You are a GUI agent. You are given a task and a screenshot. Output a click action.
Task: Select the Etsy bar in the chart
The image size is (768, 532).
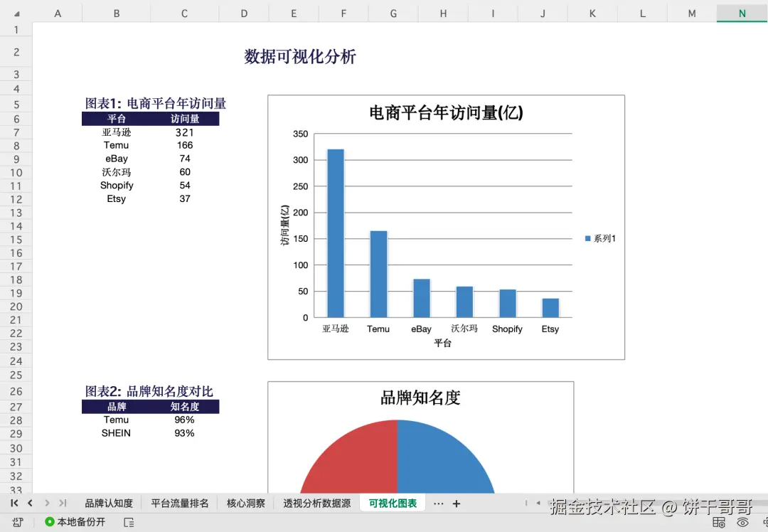tap(550, 308)
